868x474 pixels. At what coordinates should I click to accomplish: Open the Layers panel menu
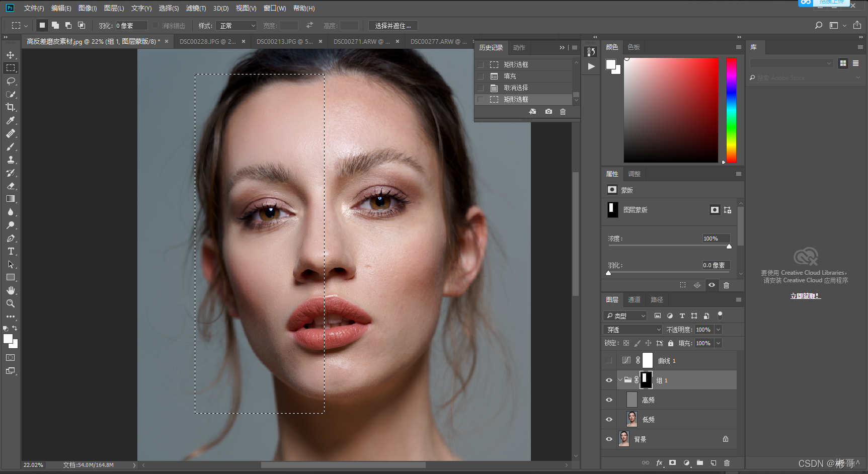point(739,300)
